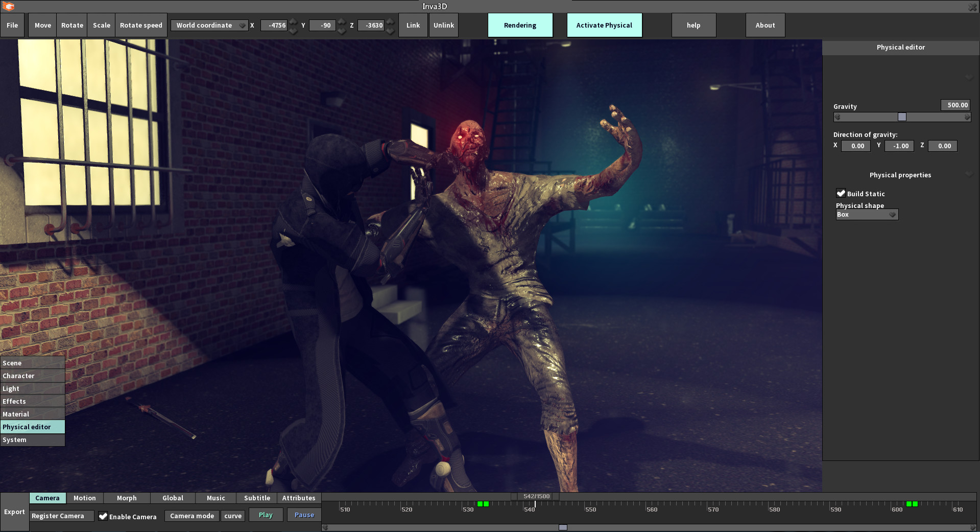980x532 pixels.
Task: Click the Y coordinate field showing -90
Action: coord(322,25)
